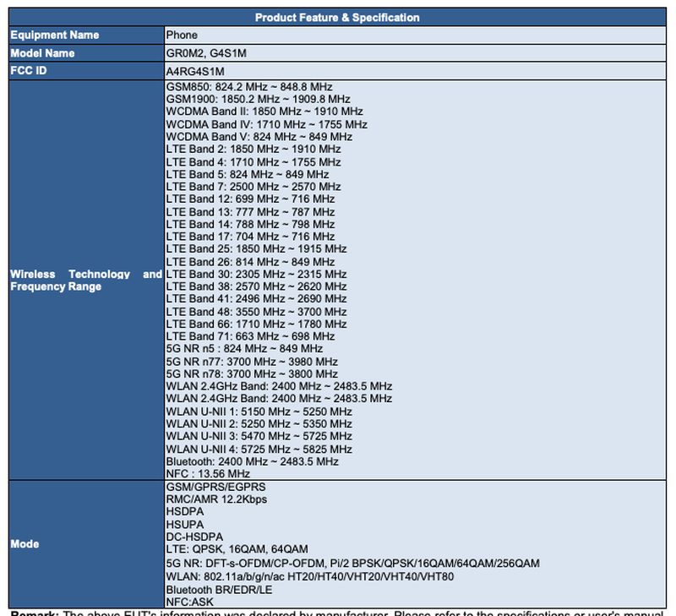Click the LTE Band 48 line

[x=257, y=312]
